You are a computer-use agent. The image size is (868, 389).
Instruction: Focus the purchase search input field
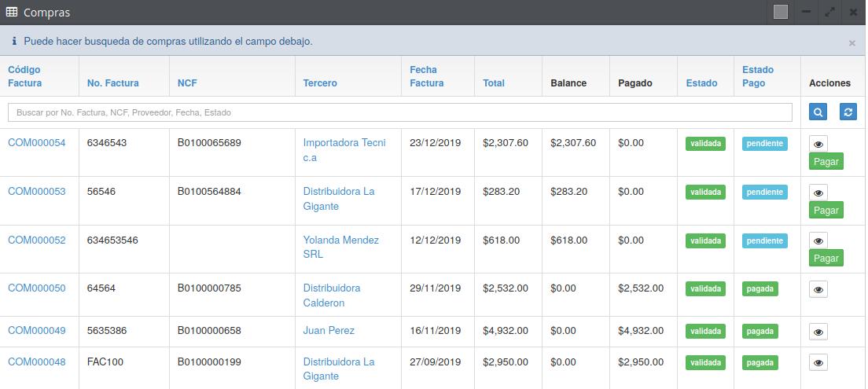click(x=399, y=112)
